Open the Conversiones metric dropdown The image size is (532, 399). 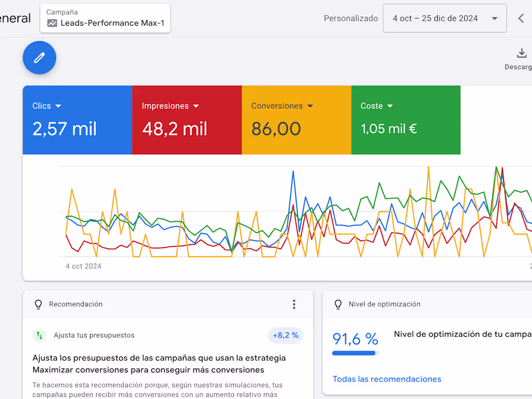click(x=310, y=106)
